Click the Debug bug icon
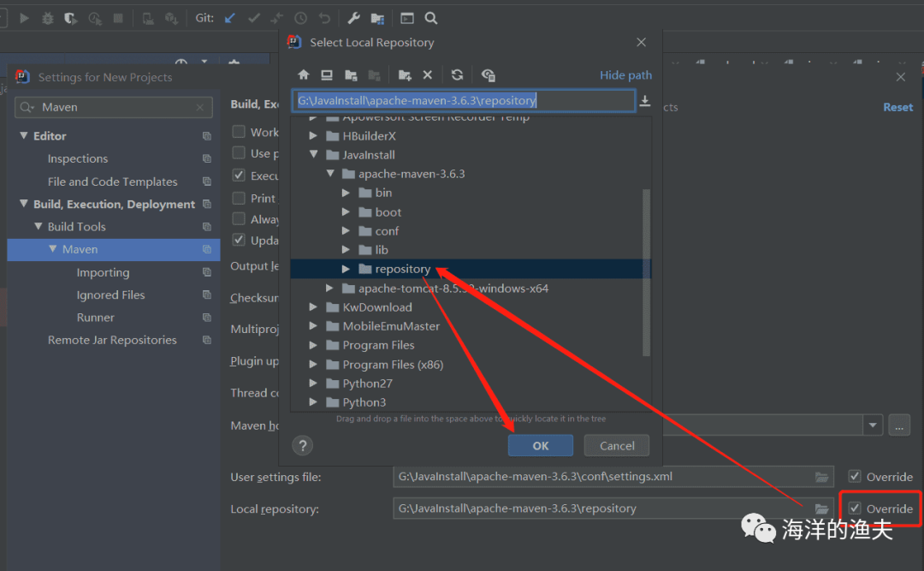 (x=48, y=18)
